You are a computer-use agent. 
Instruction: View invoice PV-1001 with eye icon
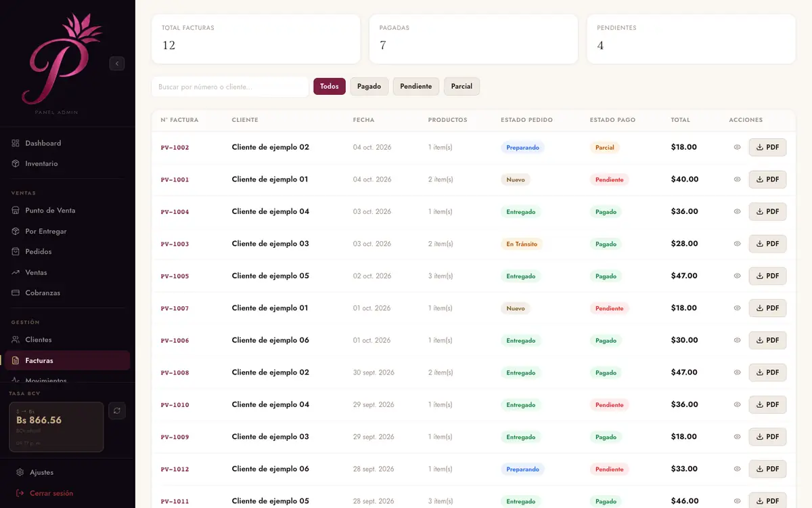738,179
